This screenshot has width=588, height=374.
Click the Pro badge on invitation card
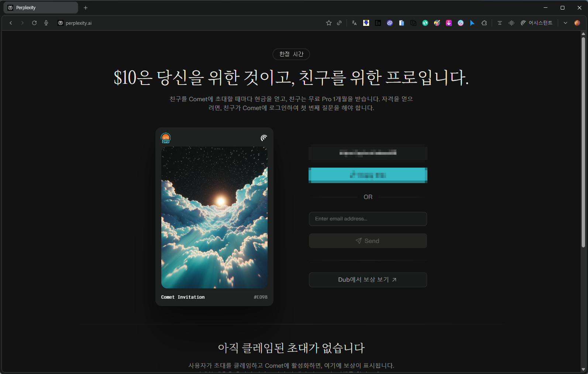[x=166, y=138]
